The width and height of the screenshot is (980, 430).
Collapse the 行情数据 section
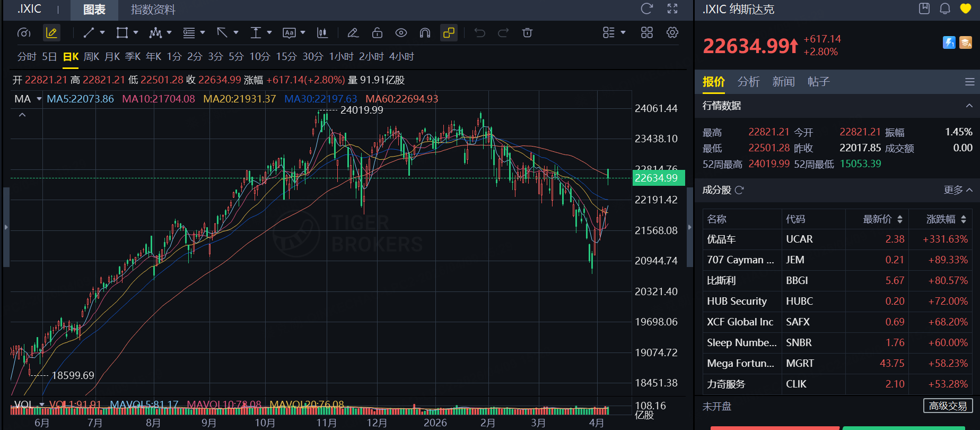[969, 106]
